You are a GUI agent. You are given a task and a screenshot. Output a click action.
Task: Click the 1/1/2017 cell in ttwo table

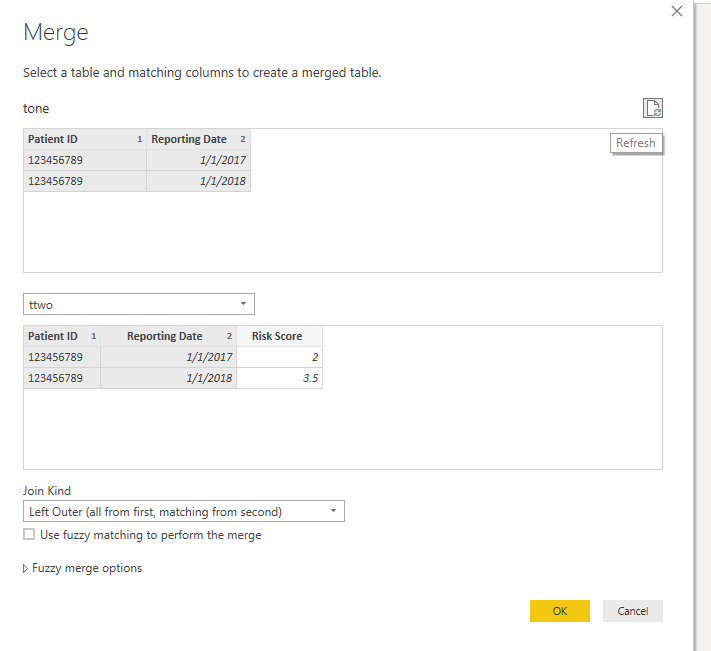(x=168, y=357)
